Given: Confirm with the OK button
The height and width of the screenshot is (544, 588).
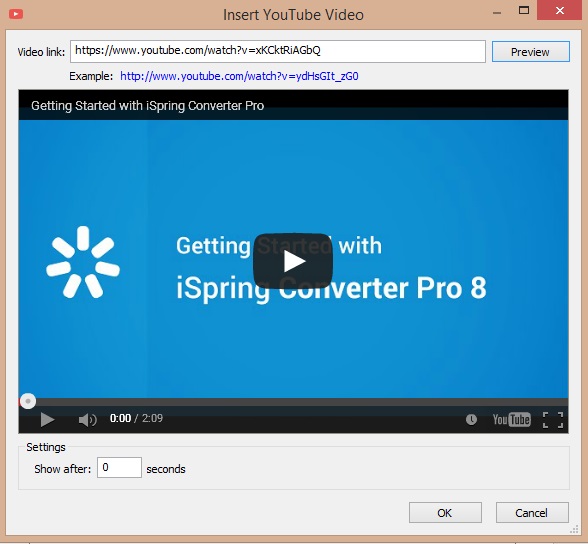Looking at the screenshot, I should click(x=445, y=513).
